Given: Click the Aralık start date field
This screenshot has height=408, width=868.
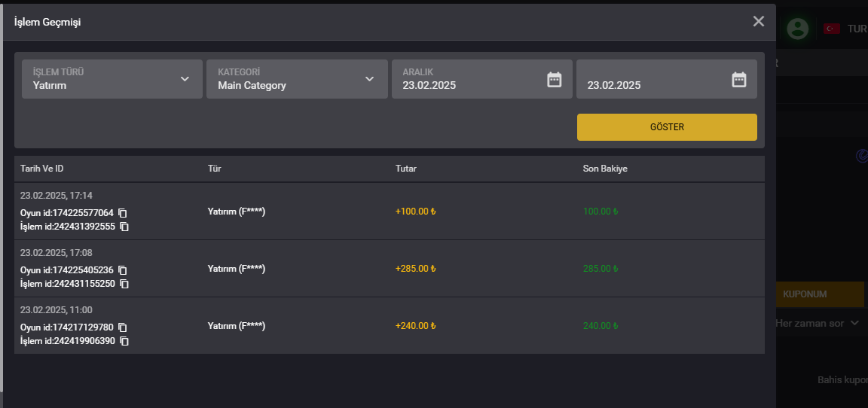Looking at the screenshot, I should coord(482,79).
